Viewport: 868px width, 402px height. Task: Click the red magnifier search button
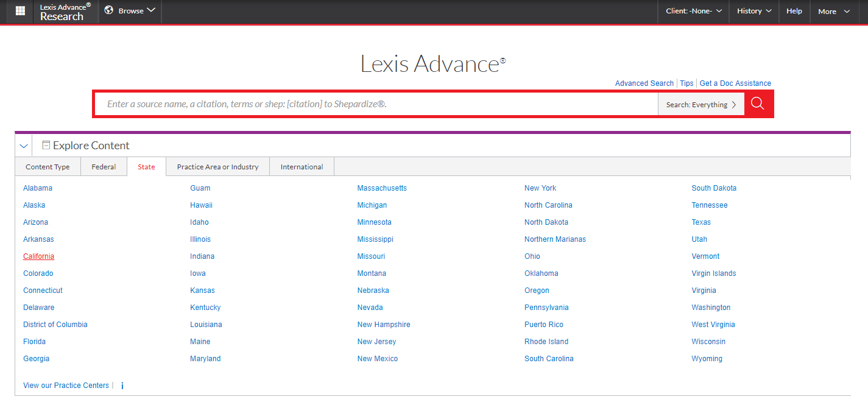[758, 104]
